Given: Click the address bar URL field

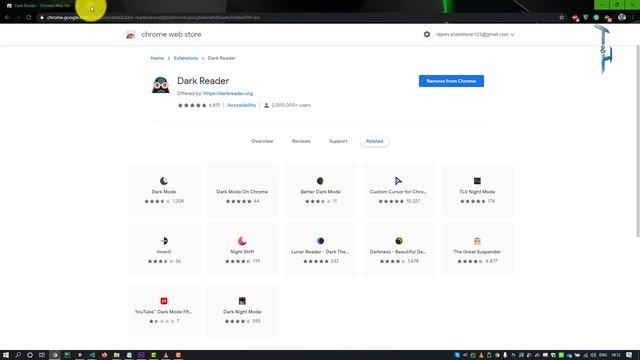Looking at the screenshot, I should pyautogui.click(x=298, y=18).
